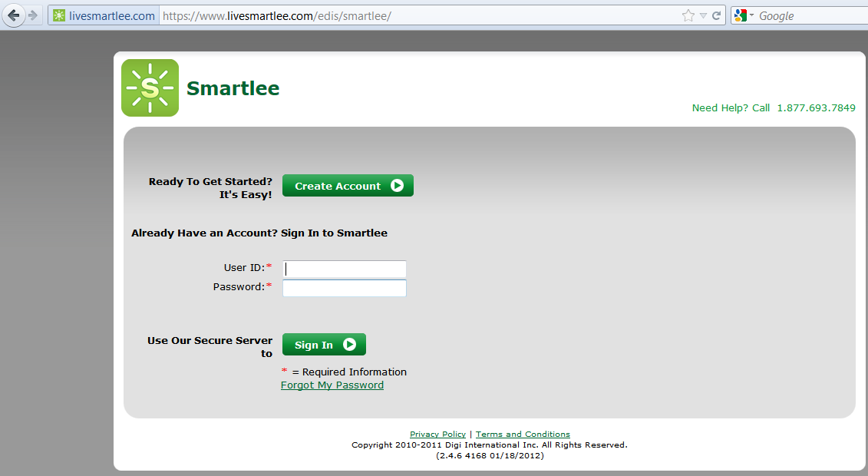
Task: Click the browser address URL text
Action: [307, 15]
